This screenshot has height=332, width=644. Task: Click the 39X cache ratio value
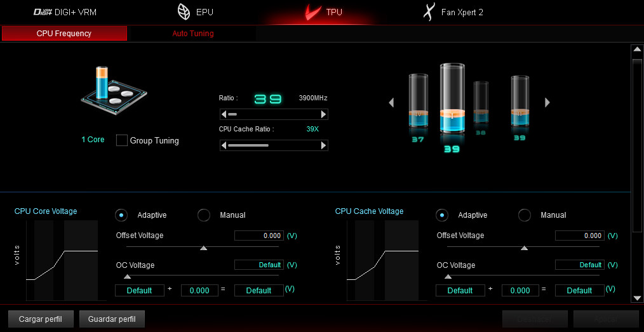tap(312, 129)
